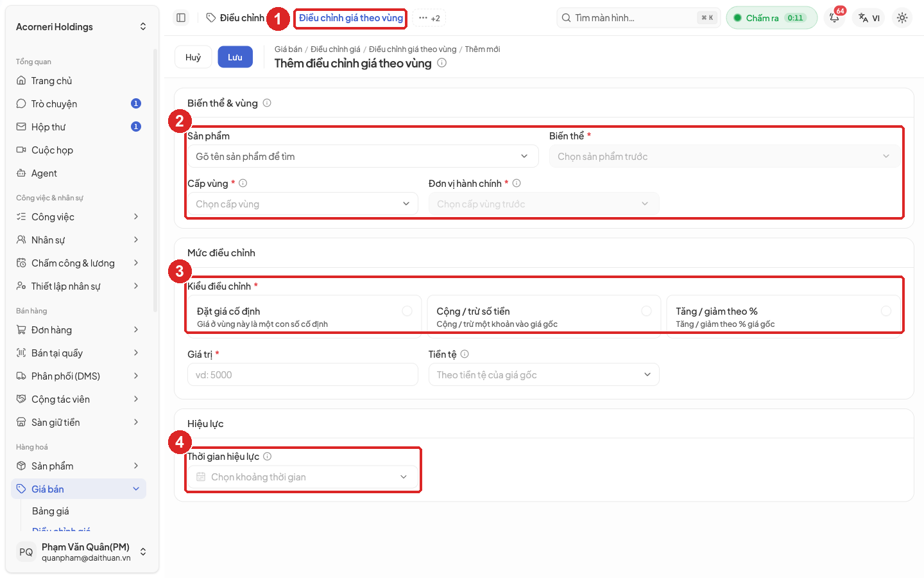The width and height of the screenshot is (924, 578).
Task: Click the Chấm ra clock-out button
Action: click(771, 18)
